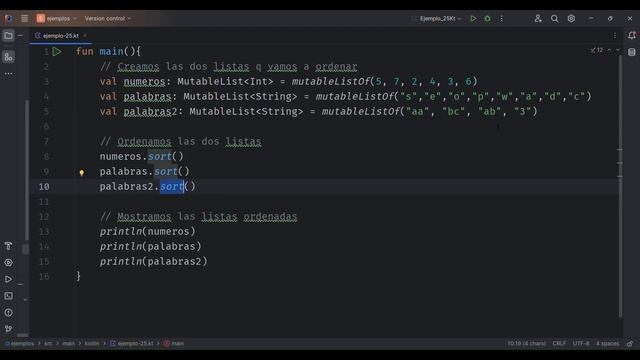Click run gutter icon beside main

click(x=57, y=51)
